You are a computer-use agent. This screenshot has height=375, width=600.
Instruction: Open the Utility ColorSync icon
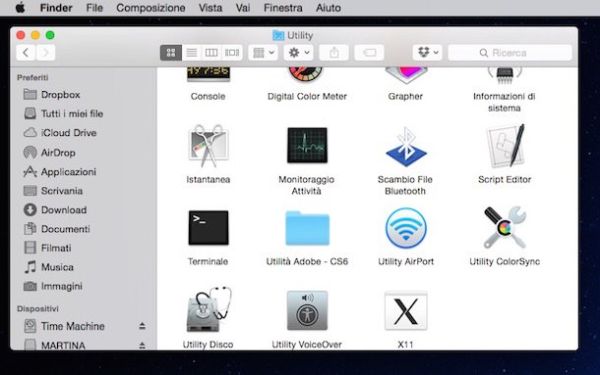(x=505, y=228)
